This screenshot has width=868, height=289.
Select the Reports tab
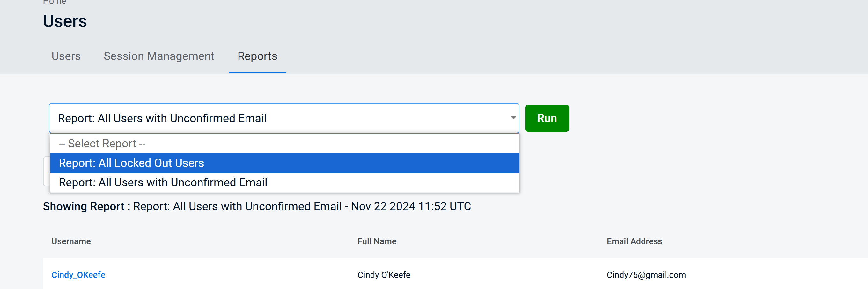coord(257,56)
